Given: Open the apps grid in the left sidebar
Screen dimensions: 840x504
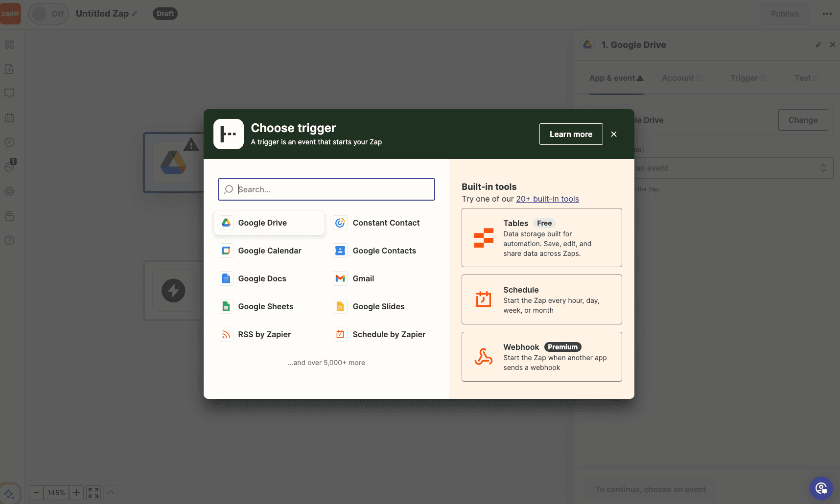Looking at the screenshot, I should point(9,45).
